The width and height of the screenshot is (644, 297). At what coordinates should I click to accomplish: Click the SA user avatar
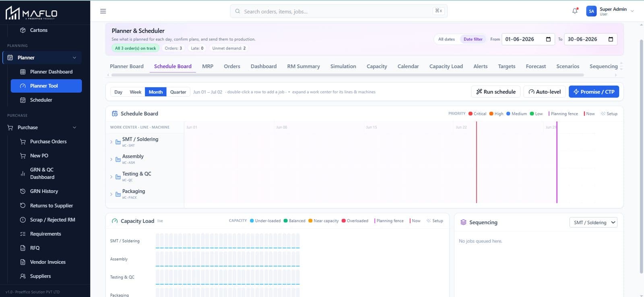click(x=591, y=11)
